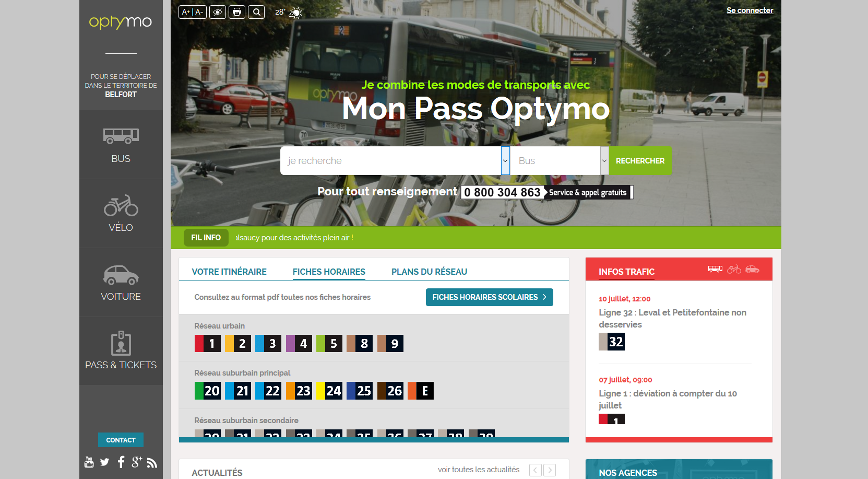Open the Vélo bicycle section
868x479 pixels.
click(x=121, y=213)
